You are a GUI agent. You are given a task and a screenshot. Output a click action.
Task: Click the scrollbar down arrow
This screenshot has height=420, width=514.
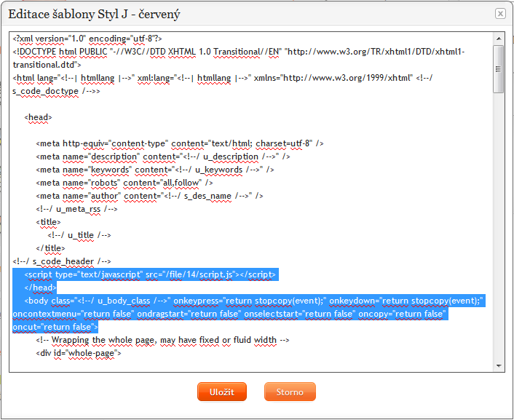click(498, 365)
